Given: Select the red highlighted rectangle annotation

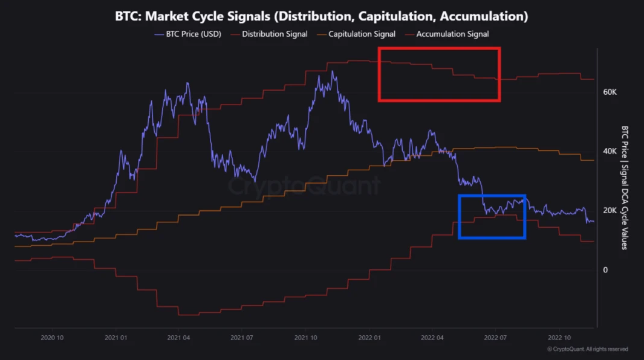Looking at the screenshot, I should coord(439,49).
